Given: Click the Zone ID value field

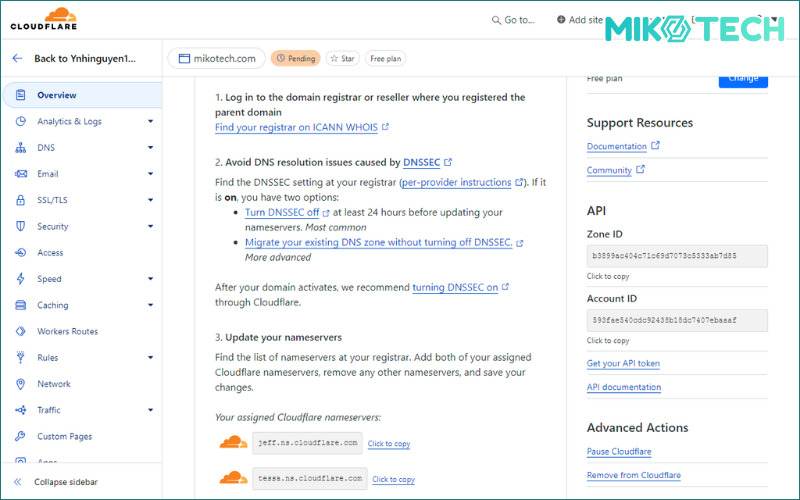Looking at the screenshot, I should pos(677,256).
